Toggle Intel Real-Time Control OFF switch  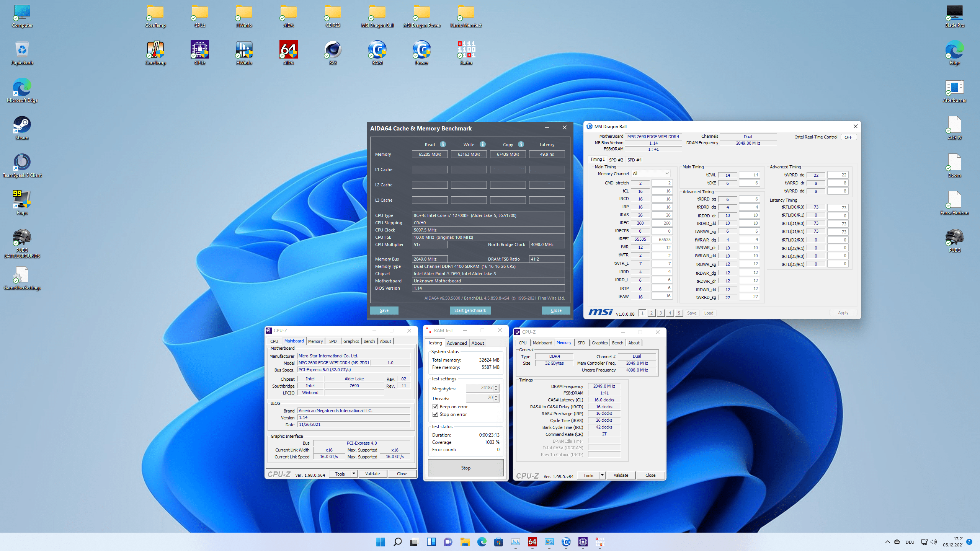pyautogui.click(x=848, y=137)
